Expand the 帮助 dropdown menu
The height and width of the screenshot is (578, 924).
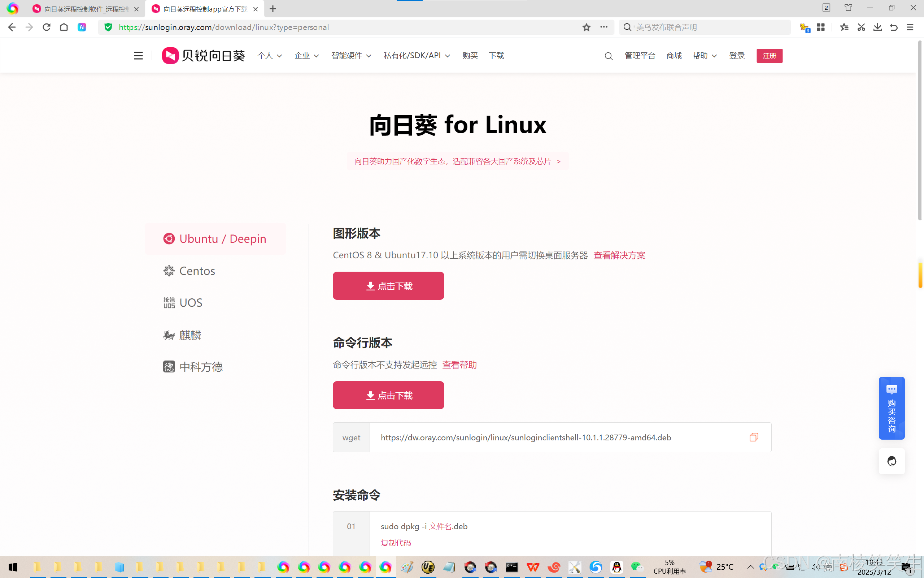[705, 56]
